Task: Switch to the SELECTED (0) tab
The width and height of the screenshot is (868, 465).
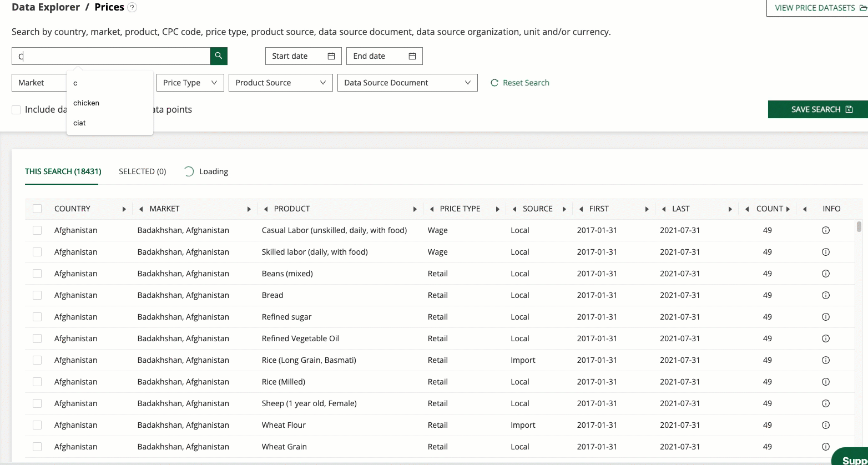Action: point(142,171)
